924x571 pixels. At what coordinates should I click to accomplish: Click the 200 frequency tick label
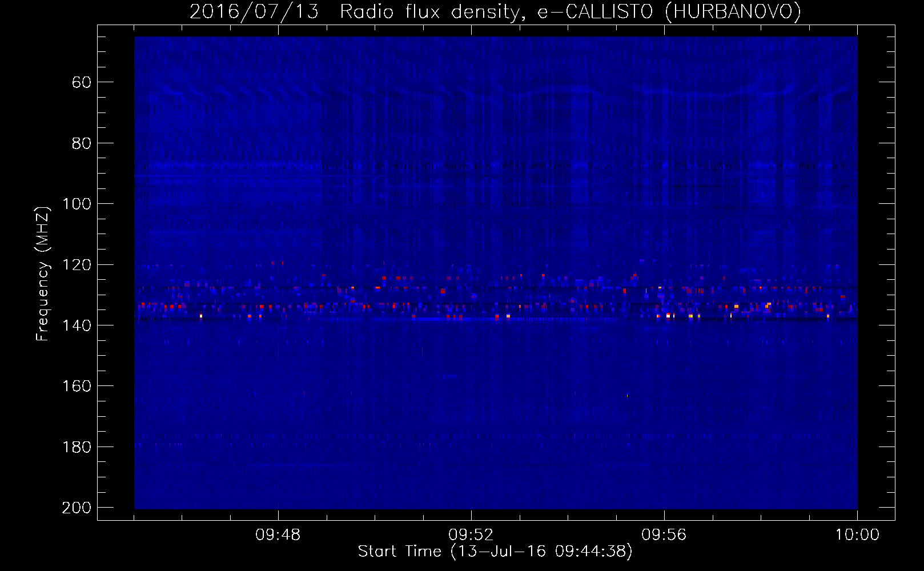click(77, 508)
